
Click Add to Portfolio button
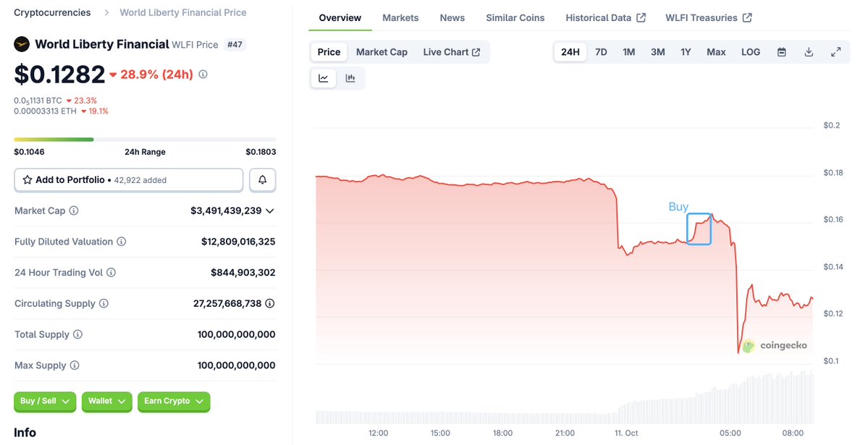coord(129,179)
